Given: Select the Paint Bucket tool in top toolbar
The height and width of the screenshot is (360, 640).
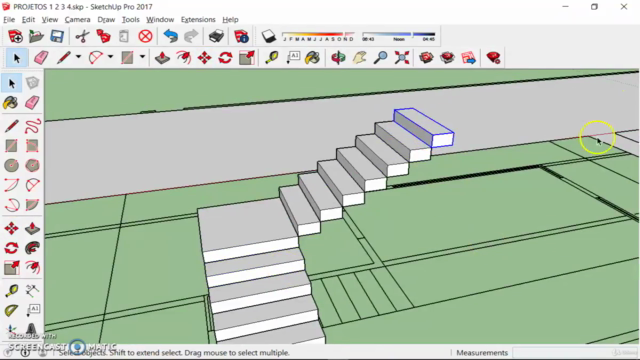Looking at the screenshot, I should coord(313,58).
